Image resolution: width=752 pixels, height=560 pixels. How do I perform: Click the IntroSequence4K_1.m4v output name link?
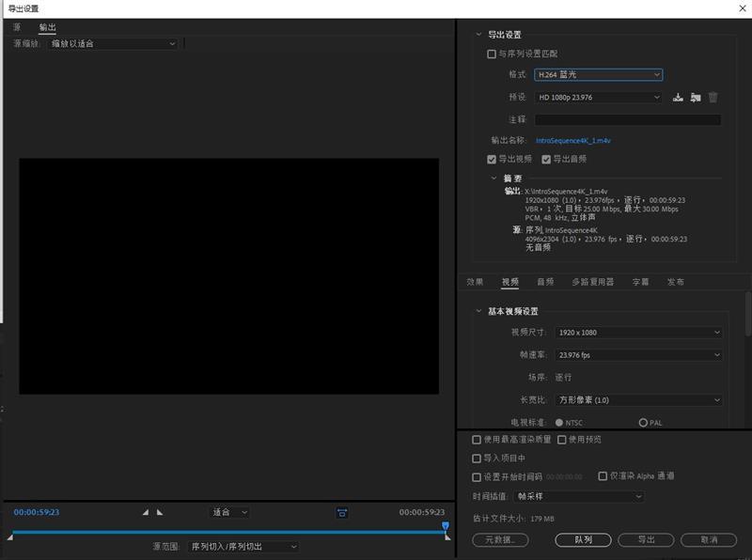click(x=573, y=140)
